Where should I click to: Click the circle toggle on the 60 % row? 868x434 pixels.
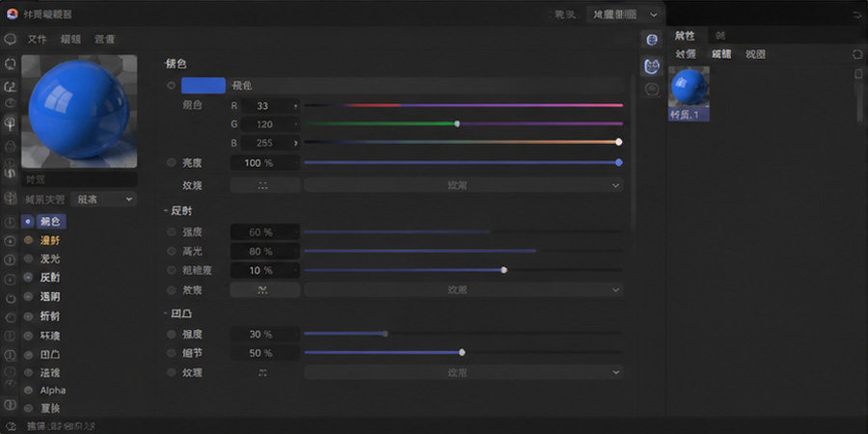coord(172,231)
